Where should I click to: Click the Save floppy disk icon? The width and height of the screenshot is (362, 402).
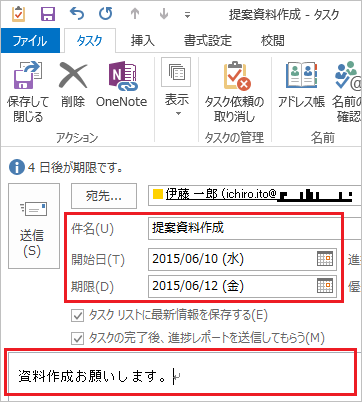pyautogui.click(x=48, y=14)
